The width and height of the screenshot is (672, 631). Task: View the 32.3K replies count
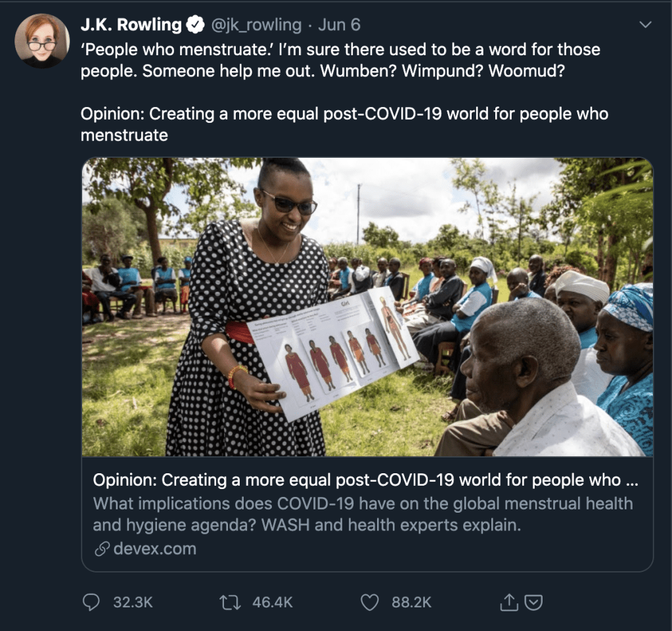pos(133,602)
